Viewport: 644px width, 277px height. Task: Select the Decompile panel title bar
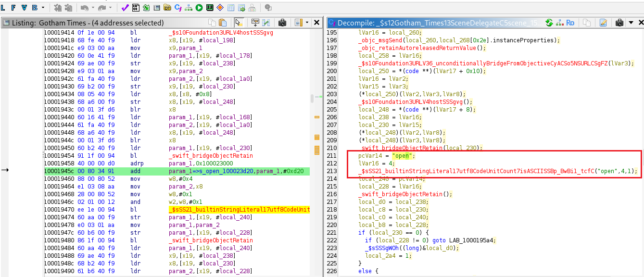[433, 23]
